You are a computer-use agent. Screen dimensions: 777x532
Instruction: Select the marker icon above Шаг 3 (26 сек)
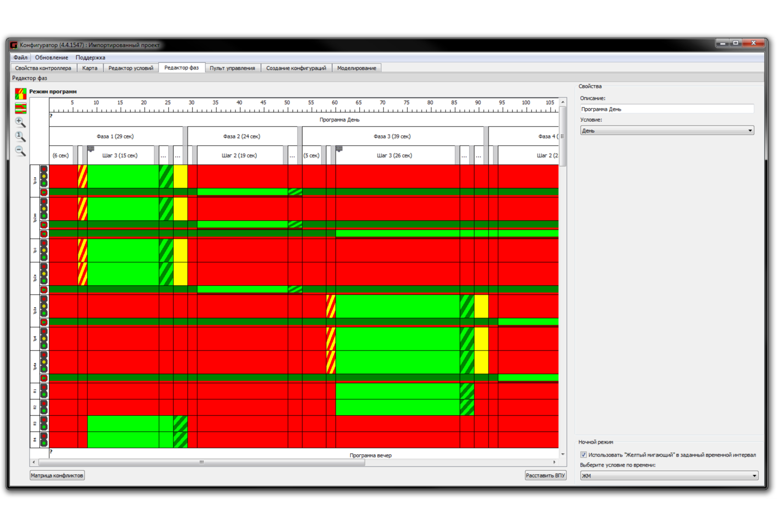coord(339,149)
